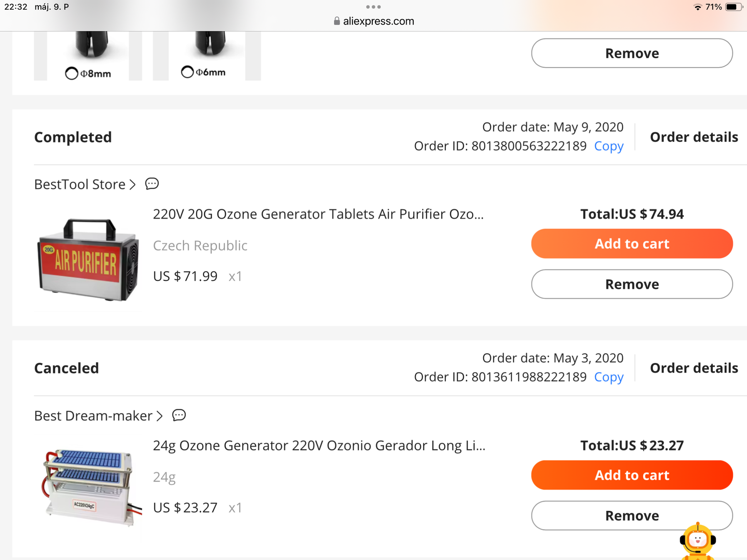Copy order ID 8013800563222189

(x=609, y=146)
